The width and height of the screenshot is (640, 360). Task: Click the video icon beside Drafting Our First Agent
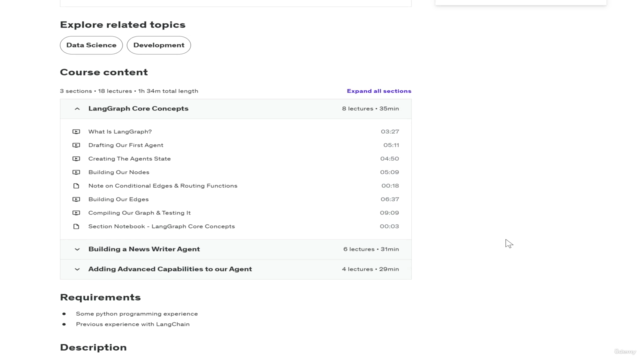[76, 145]
